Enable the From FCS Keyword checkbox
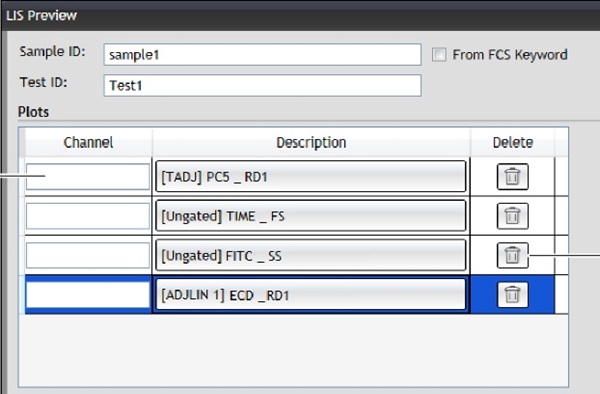Viewport: 600px width, 394px height. point(439,54)
